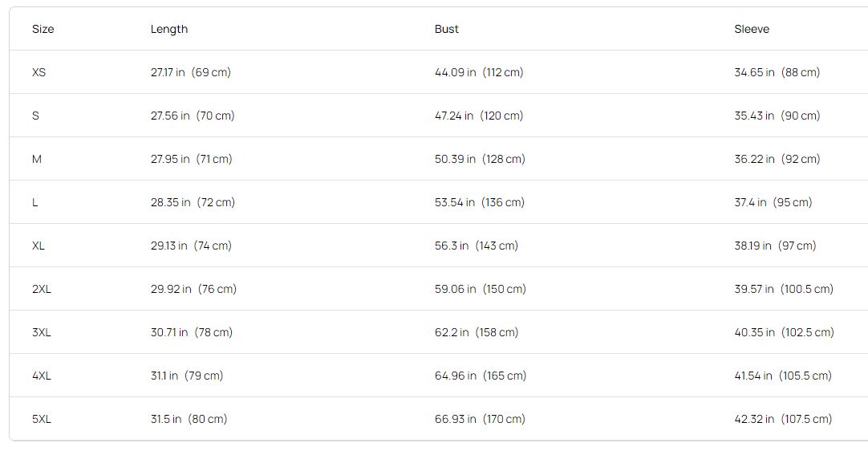Select the 3XL size row label
The image size is (868, 451).
42,332
